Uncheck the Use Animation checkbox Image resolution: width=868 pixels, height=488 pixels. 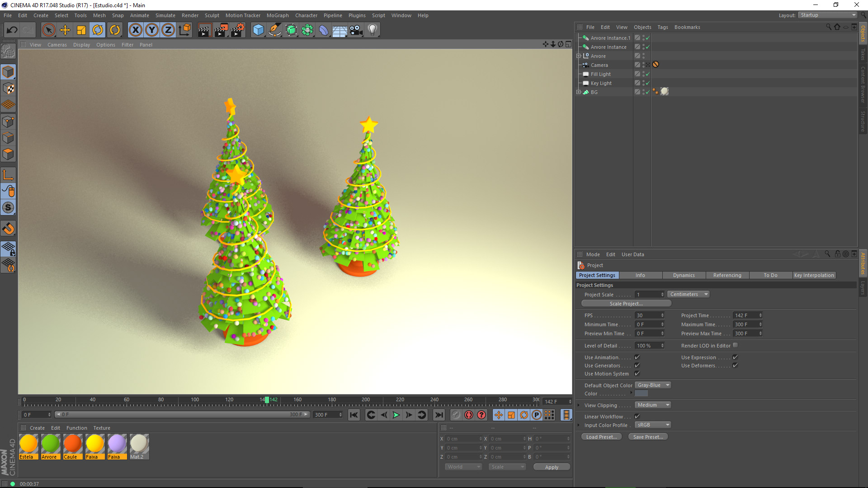tap(637, 357)
